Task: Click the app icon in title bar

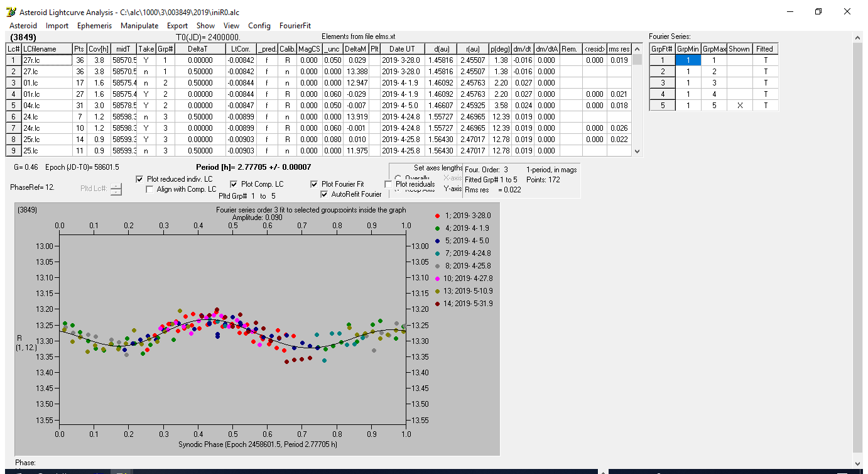Action: (x=11, y=12)
